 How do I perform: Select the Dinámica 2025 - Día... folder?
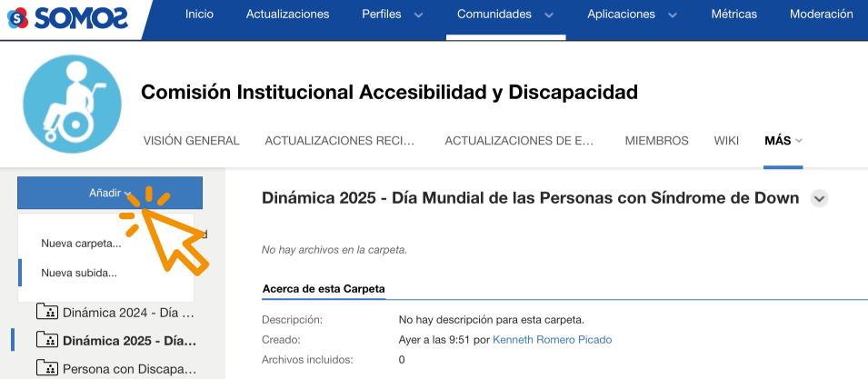130,340
